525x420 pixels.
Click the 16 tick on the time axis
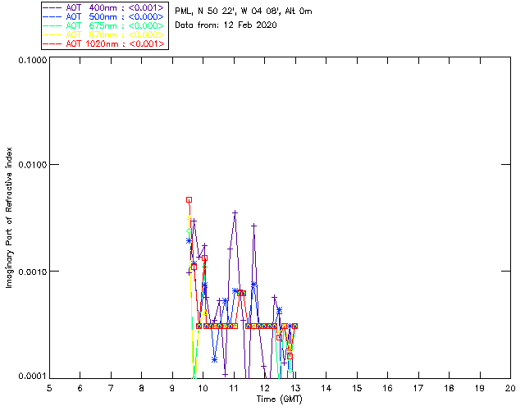(387, 387)
